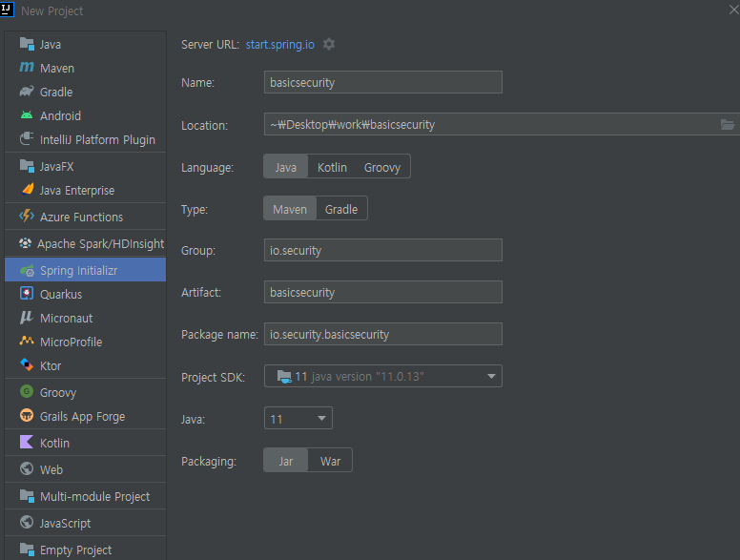Screen dimensions: 740x560
Task: Select JavaScript in the list
Action: tap(86, 523)
